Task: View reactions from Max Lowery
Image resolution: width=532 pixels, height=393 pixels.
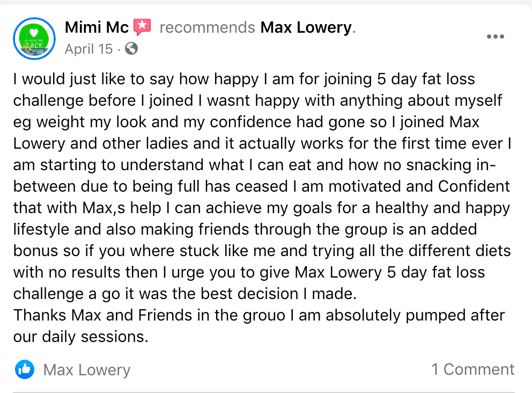Action: [x=87, y=369]
